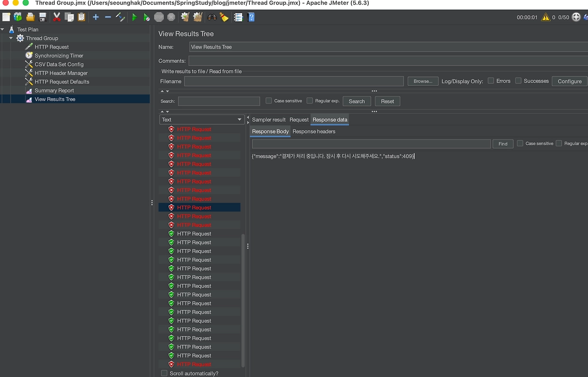Select the Response Body sub-tab
This screenshot has height=377, width=588.
click(270, 131)
